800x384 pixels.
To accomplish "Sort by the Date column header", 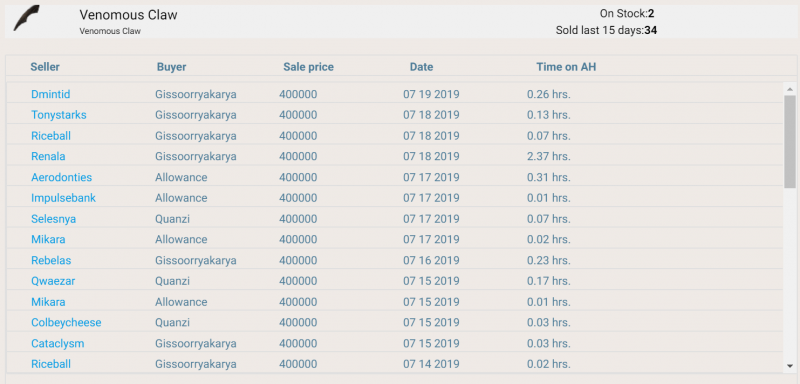I will 421,67.
